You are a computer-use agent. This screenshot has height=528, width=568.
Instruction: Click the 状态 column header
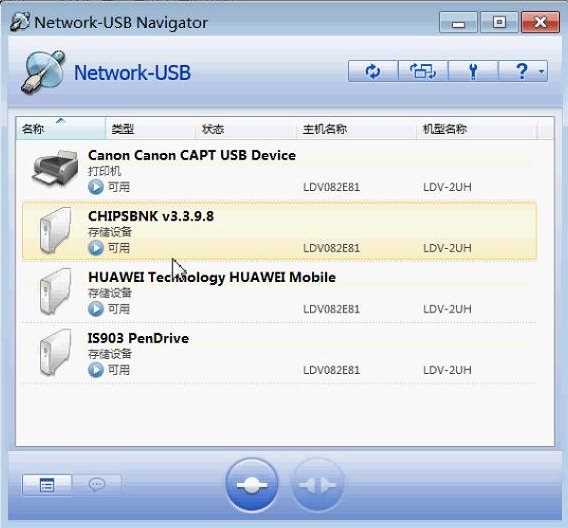[246, 129]
